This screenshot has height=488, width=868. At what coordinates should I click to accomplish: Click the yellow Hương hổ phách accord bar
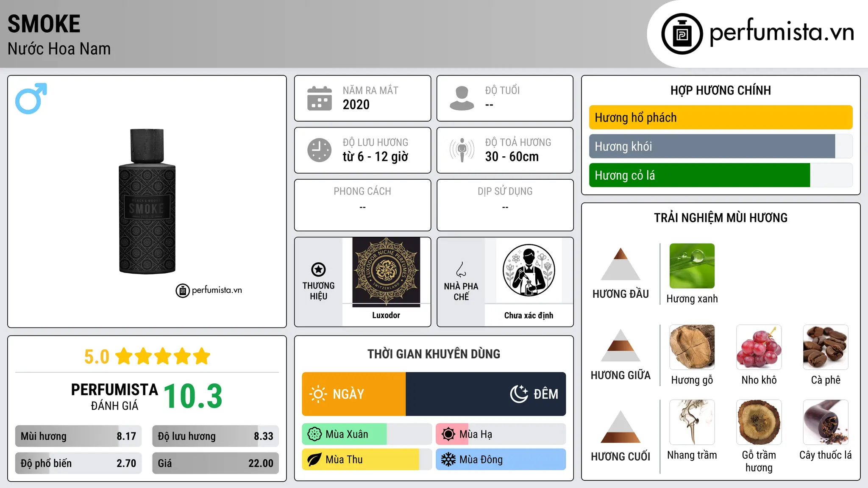click(721, 117)
